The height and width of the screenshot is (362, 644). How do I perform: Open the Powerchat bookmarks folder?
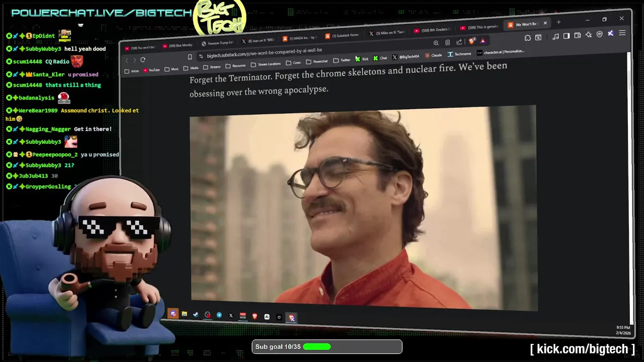coord(317,61)
